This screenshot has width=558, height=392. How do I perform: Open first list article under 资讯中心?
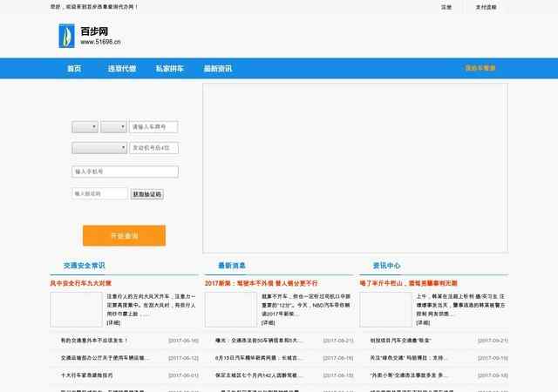click(401, 341)
